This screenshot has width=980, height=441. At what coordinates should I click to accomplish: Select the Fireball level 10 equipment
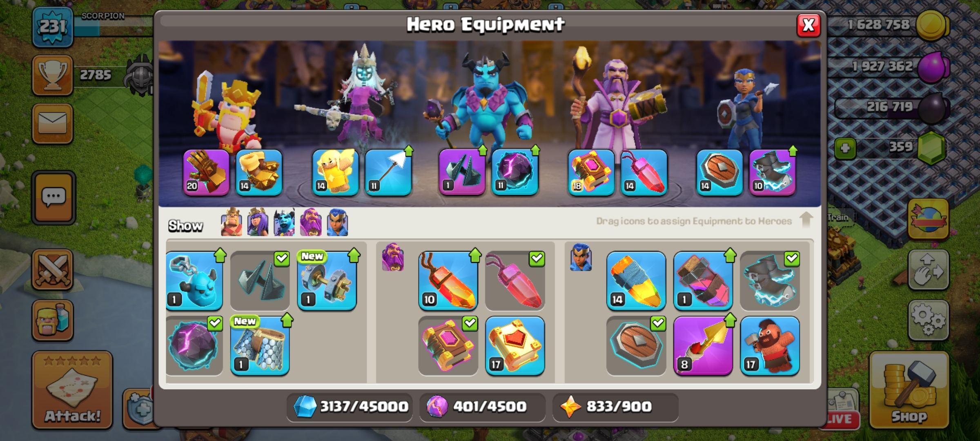point(448,281)
